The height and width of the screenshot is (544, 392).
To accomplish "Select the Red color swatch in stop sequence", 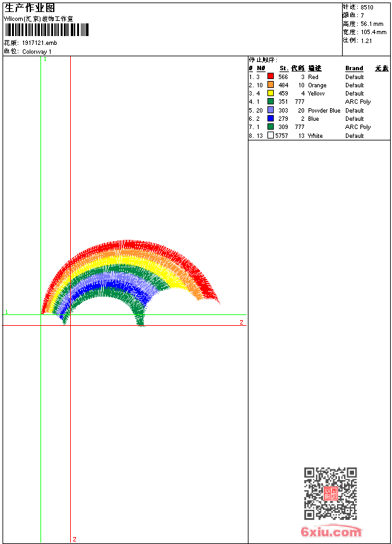I will point(271,77).
